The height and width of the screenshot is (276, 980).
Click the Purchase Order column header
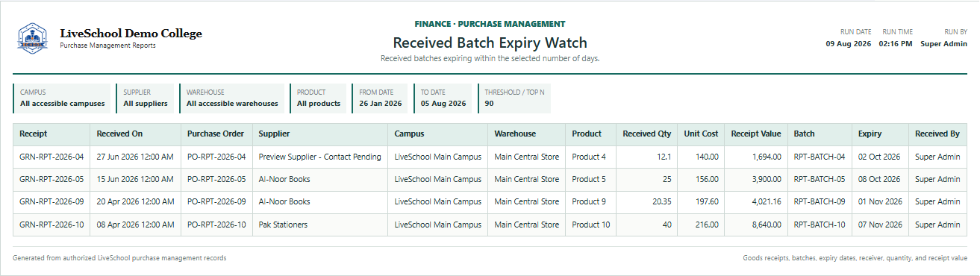tap(216, 134)
